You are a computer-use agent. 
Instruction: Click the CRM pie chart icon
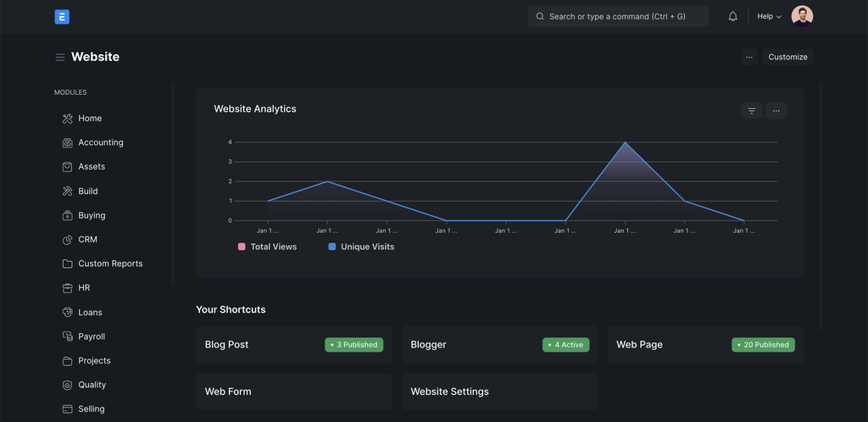68,240
